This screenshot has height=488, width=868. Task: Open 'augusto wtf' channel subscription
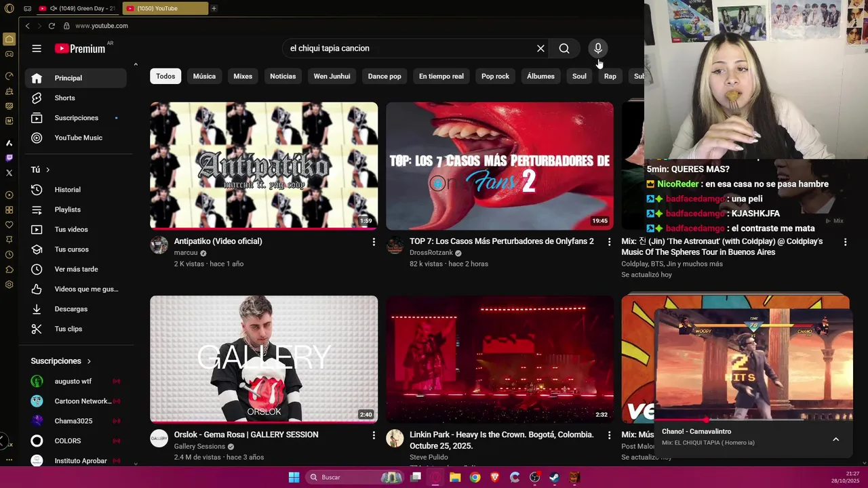tap(75, 381)
